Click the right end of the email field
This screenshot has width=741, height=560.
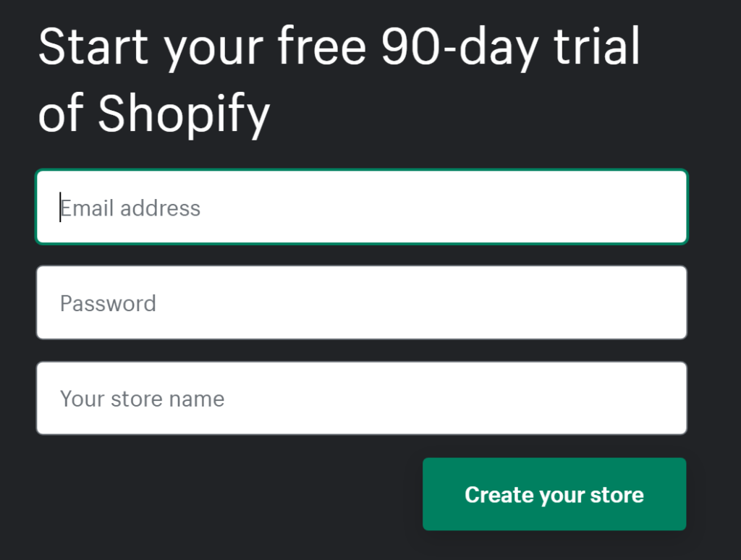(661, 207)
